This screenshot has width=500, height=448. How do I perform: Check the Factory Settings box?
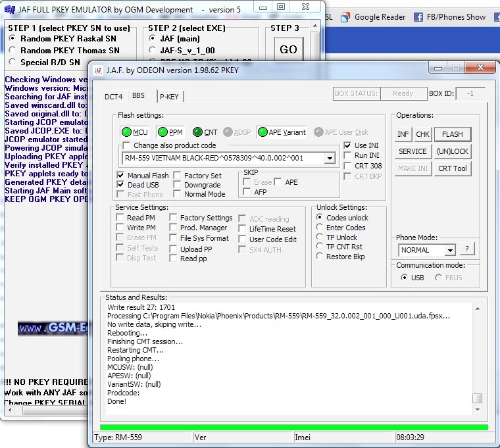[x=173, y=218]
